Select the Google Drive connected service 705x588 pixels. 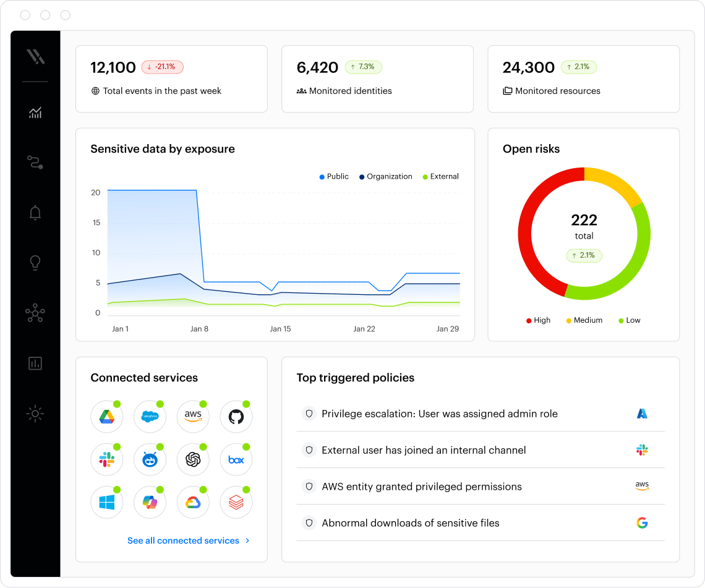106,417
